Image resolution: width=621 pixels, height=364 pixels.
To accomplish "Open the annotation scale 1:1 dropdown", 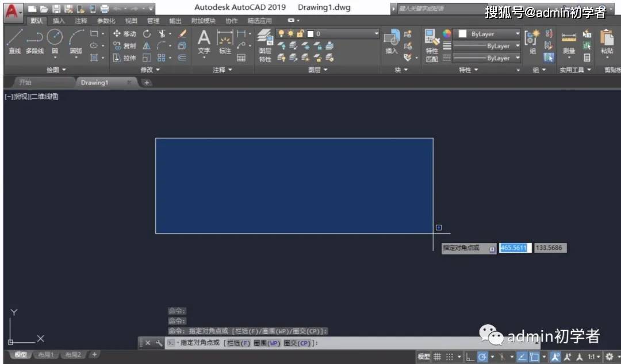I will 593,357.
